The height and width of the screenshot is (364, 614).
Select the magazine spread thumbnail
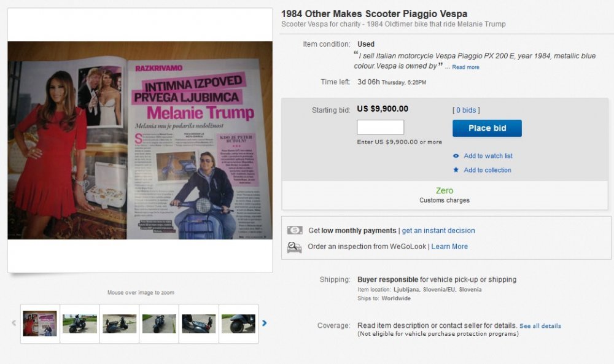(x=40, y=323)
